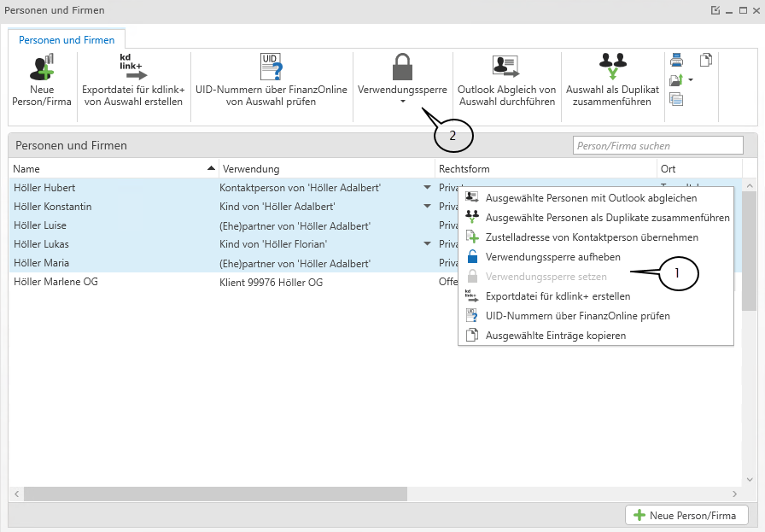
Task: Click the Person/Firma suchen search field
Action: click(x=657, y=146)
